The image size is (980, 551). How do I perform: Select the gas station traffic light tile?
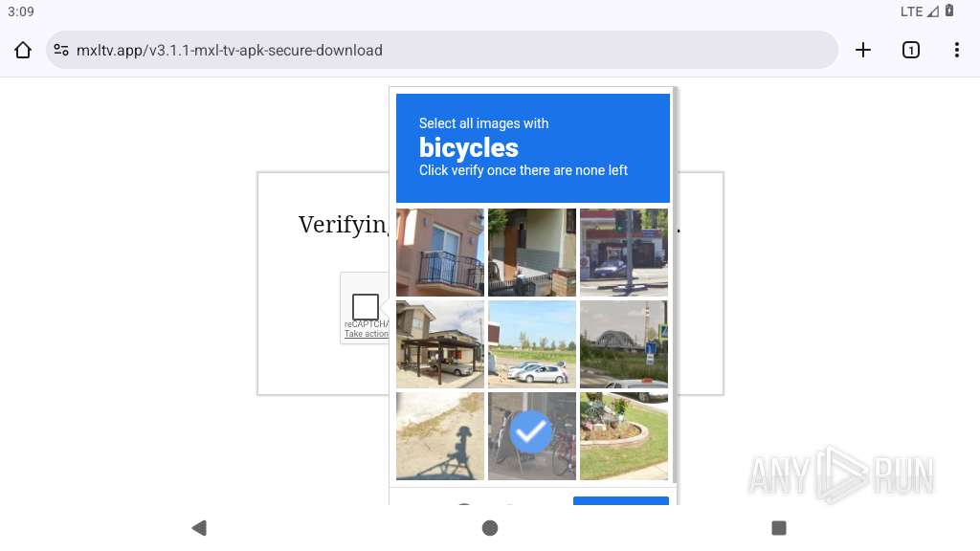[624, 253]
